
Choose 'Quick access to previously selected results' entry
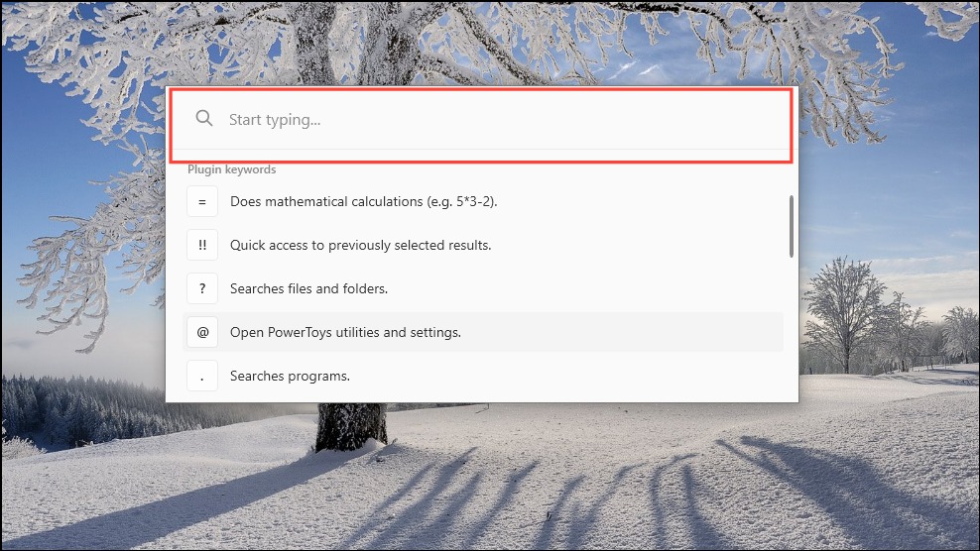click(483, 245)
